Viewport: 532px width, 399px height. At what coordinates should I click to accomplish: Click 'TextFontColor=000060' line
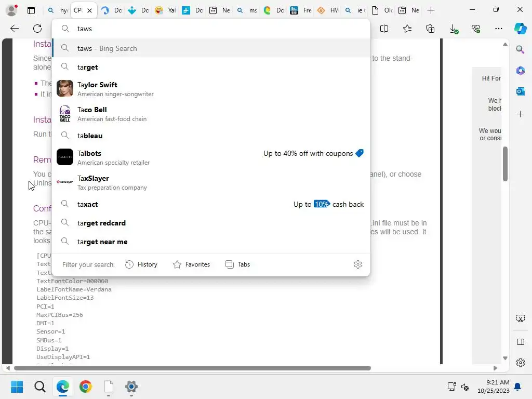pyautogui.click(x=72, y=281)
